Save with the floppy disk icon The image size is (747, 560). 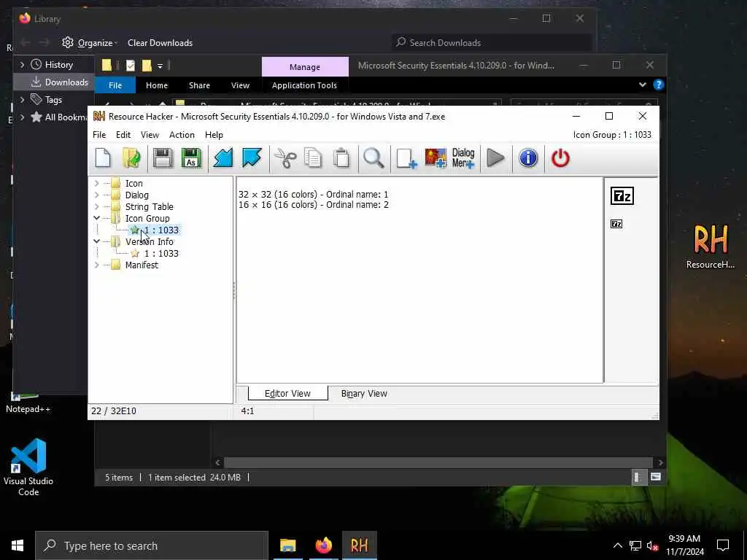[x=163, y=158]
